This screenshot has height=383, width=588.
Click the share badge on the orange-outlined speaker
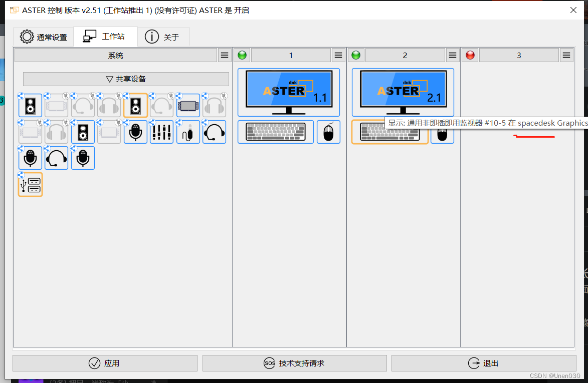126,96
